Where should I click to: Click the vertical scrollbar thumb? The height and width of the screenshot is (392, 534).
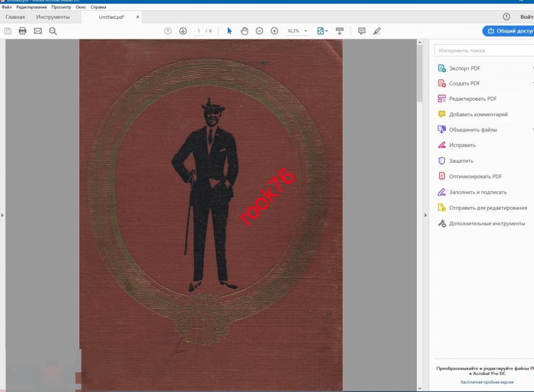coord(420,73)
